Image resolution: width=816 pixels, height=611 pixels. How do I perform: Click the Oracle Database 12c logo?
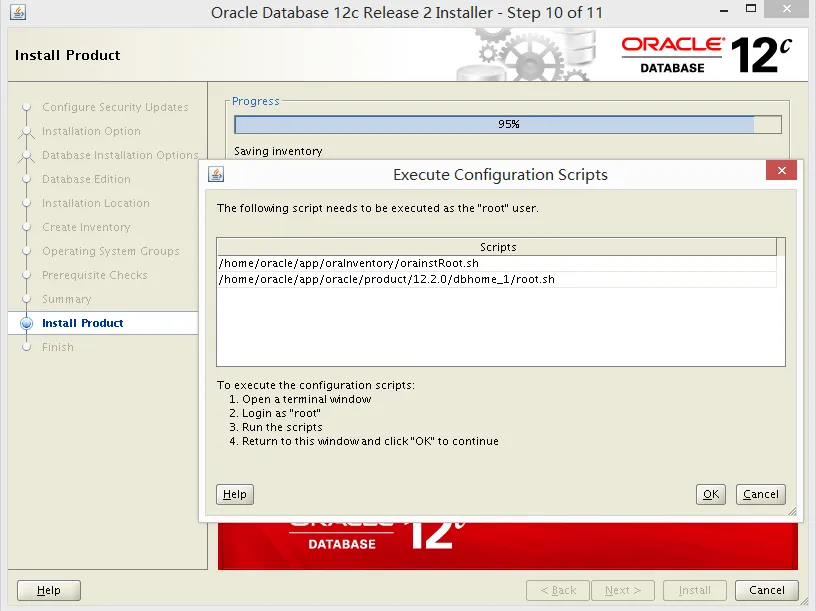click(x=706, y=55)
